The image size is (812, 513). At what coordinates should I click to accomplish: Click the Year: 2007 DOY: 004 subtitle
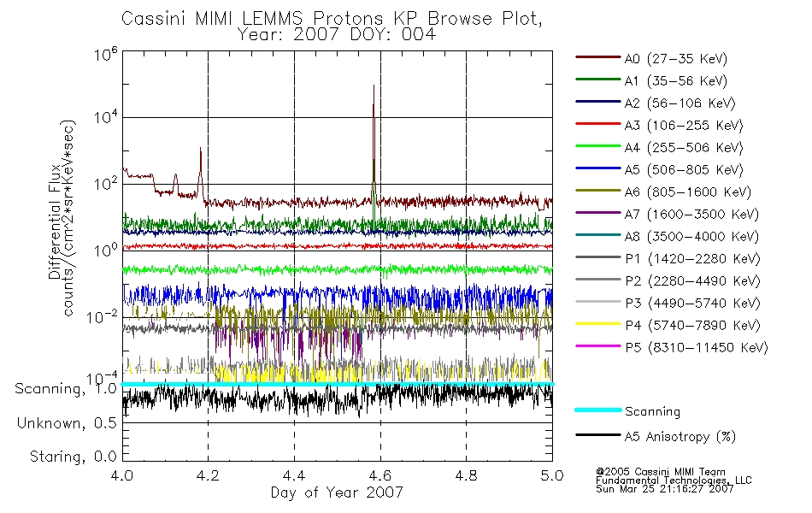[337, 35]
